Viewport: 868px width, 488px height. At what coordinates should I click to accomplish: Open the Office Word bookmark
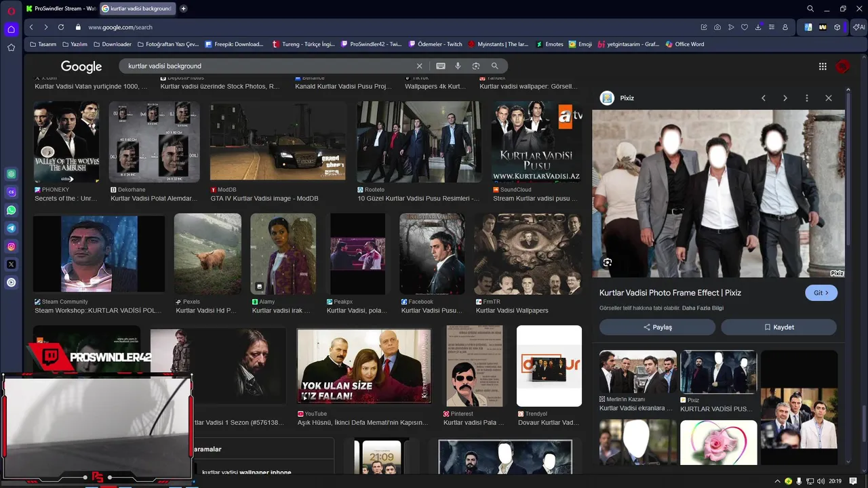click(x=685, y=44)
